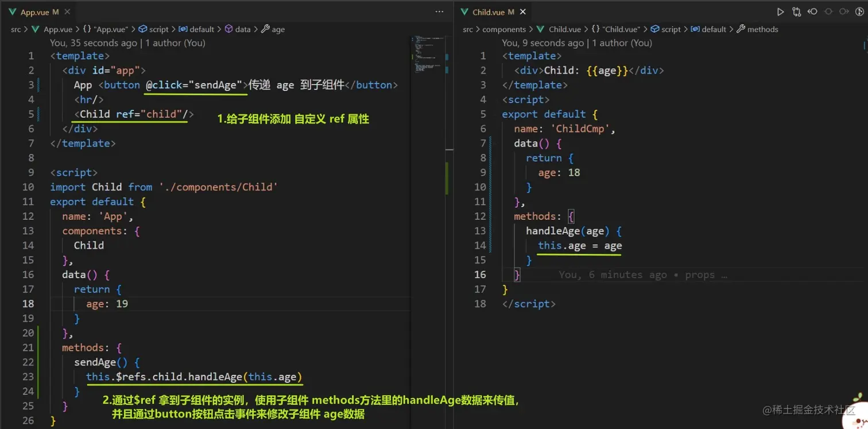Run the Child.vue file with the play icon
This screenshot has width=868, height=429.
coord(780,11)
